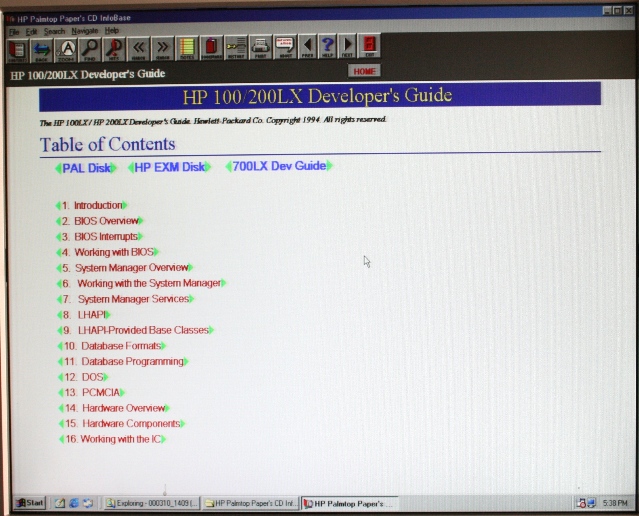
Task: Open the About toolbar icon
Action: click(x=285, y=46)
